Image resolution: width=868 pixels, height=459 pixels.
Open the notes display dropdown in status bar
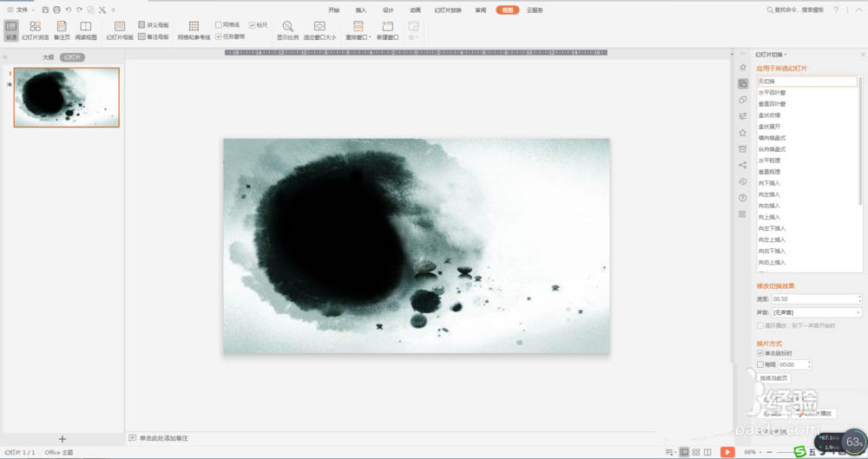(x=670, y=452)
